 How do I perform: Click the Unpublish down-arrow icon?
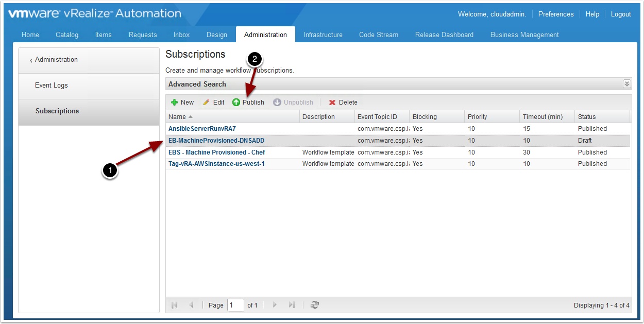[x=277, y=103]
